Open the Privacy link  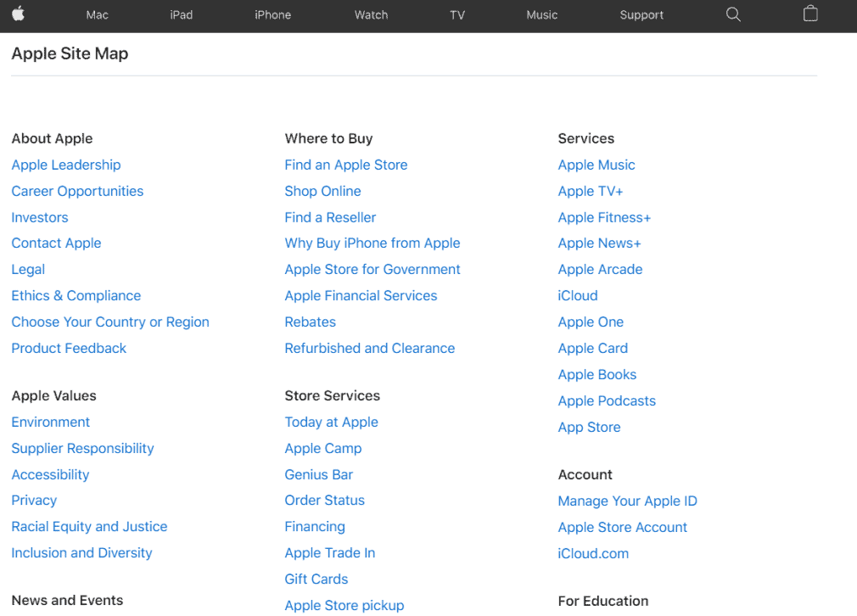coord(34,500)
